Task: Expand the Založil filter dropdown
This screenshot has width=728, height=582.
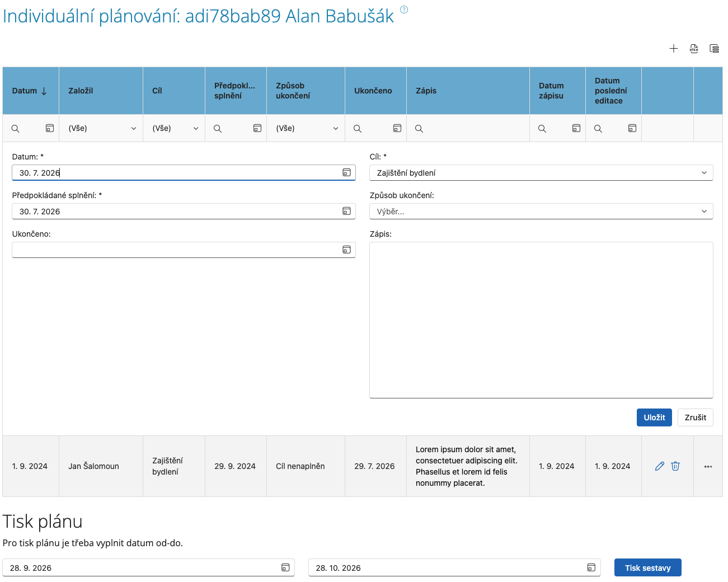Action: (x=134, y=129)
